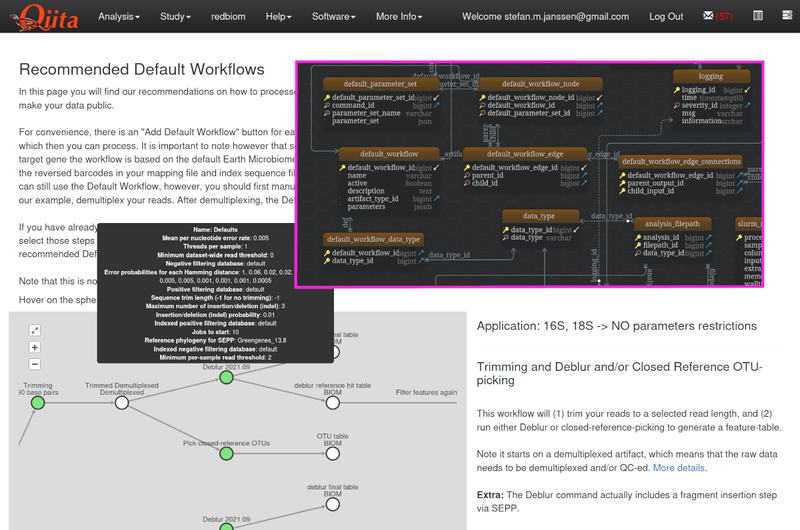Select the upper Deblur 2021.09 green node
800x530 pixels.
[227, 377]
